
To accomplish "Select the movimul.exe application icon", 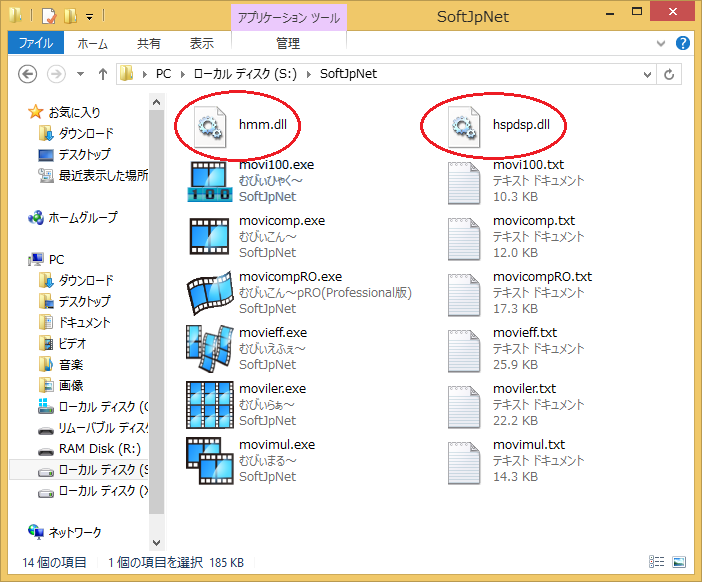I will (210, 461).
